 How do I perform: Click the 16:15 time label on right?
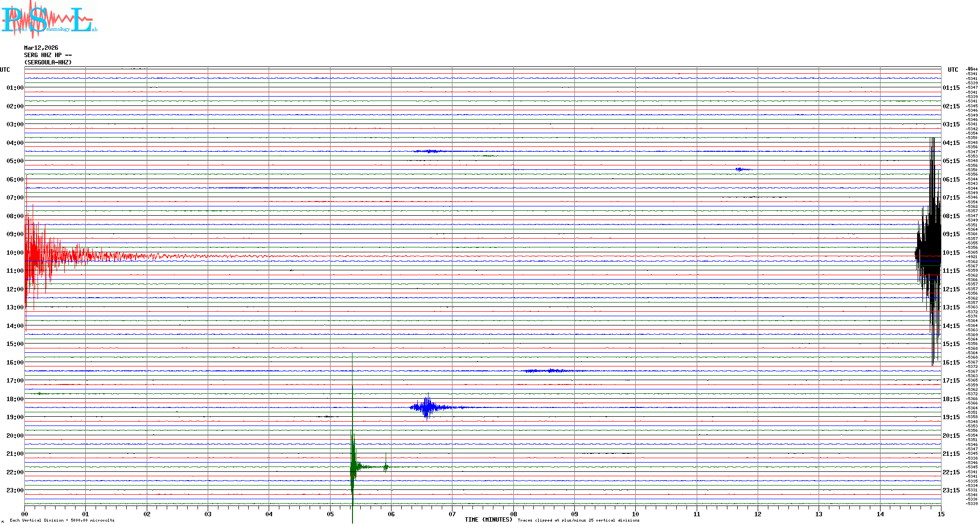[951, 363]
